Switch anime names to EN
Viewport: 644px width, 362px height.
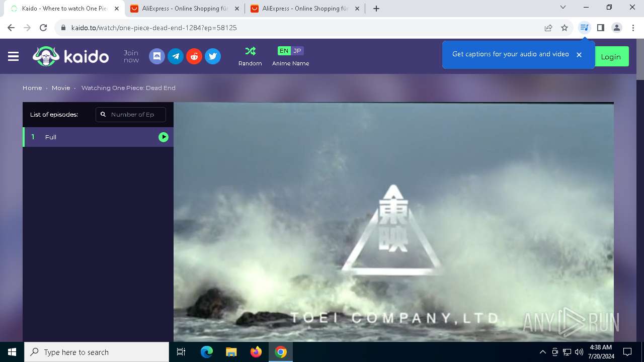click(x=284, y=51)
